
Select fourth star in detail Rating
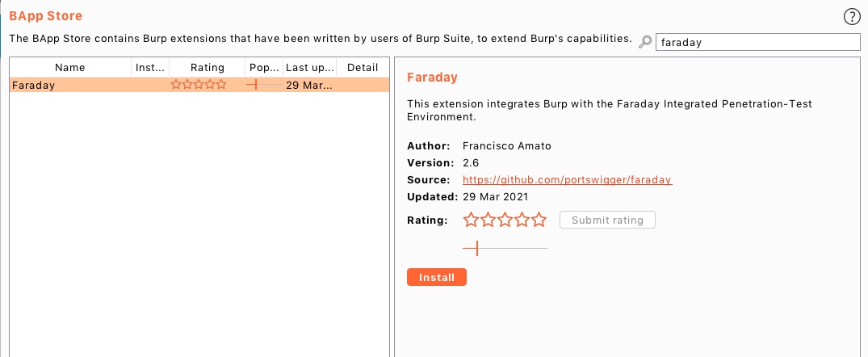(x=522, y=220)
